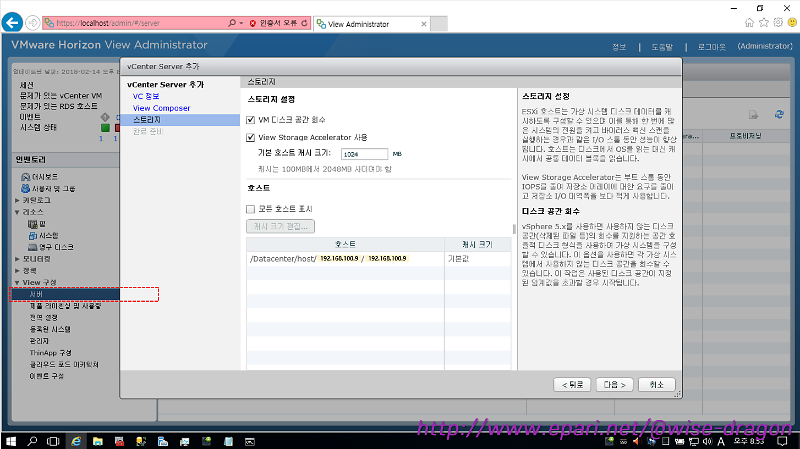Go back with the browser back arrow

(x=12, y=22)
